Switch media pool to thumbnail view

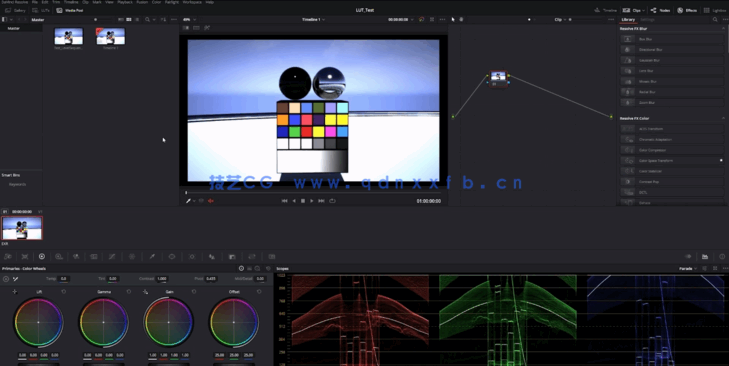129,20
